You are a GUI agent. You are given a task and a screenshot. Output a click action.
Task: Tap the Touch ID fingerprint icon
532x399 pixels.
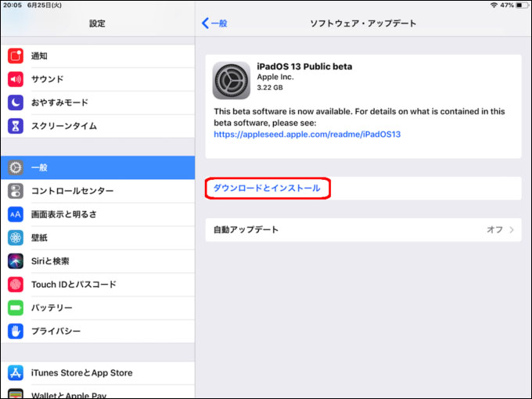pos(16,285)
